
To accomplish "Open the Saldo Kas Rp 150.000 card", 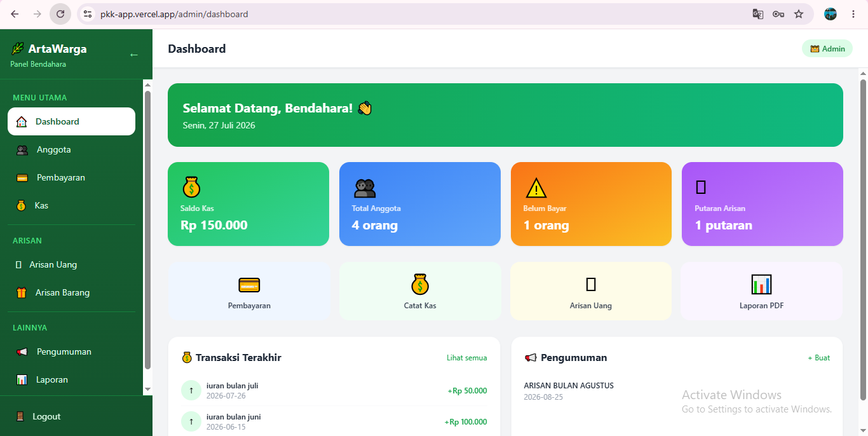I will click(x=248, y=204).
